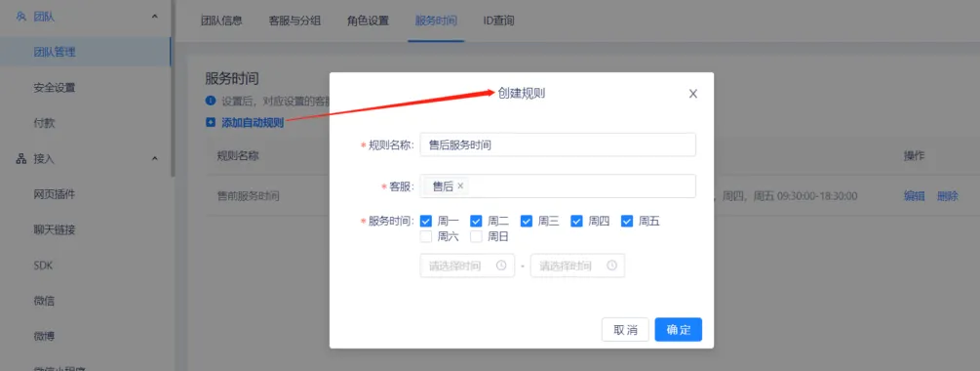Click 删除 for 售前服务时间 rule
The image size is (980, 371).
(948, 196)
